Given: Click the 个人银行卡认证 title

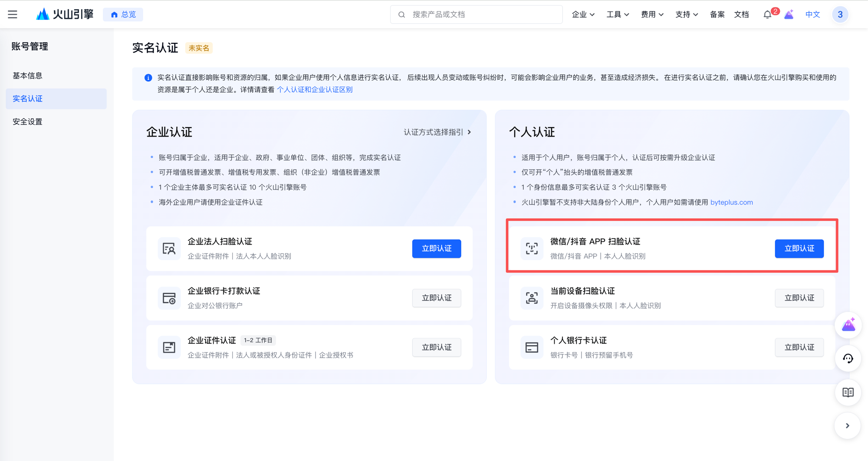Looking at the screenshot, I should [x=579, y=340].
